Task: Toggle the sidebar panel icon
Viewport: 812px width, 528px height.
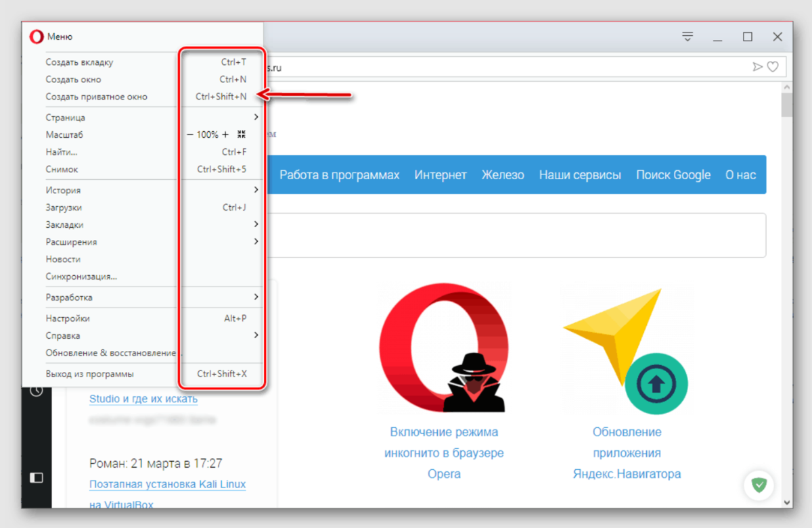Action: [x=37, y=477]
